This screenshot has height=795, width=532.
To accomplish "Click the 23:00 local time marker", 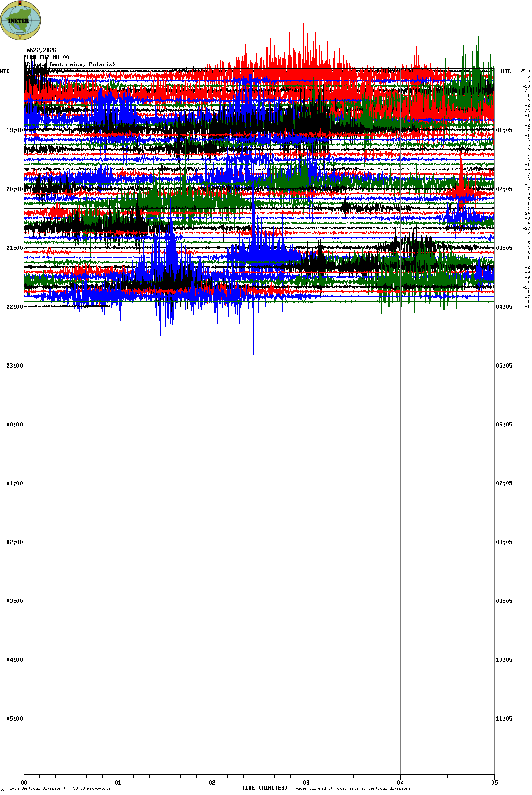I will coord(14,366).
